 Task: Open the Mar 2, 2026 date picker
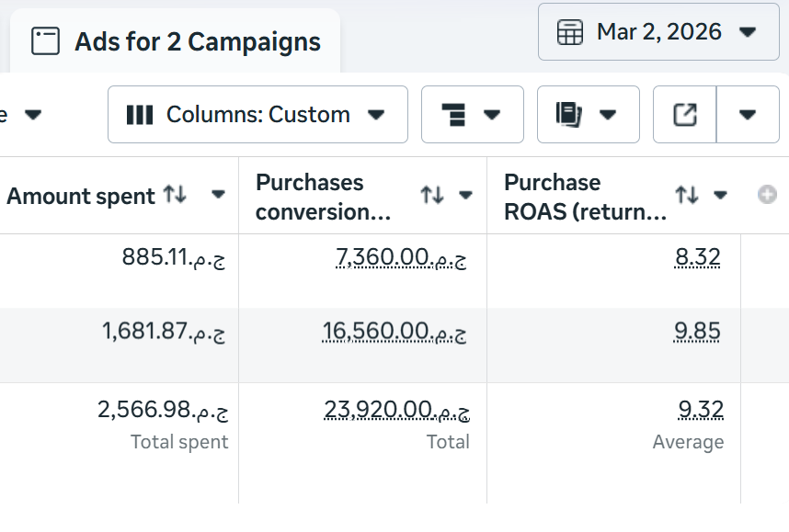658,31
